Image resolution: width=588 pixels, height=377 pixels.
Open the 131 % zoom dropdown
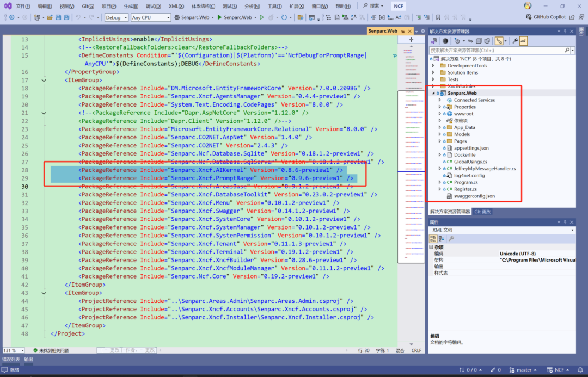[14, 350]
